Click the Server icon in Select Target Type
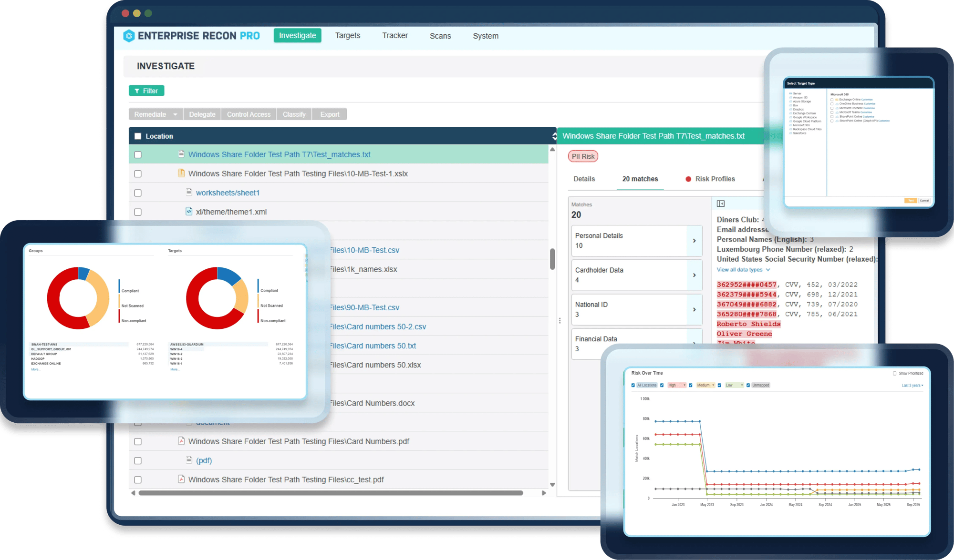Screen dimensions: 954x560 [x=790, y=93]
